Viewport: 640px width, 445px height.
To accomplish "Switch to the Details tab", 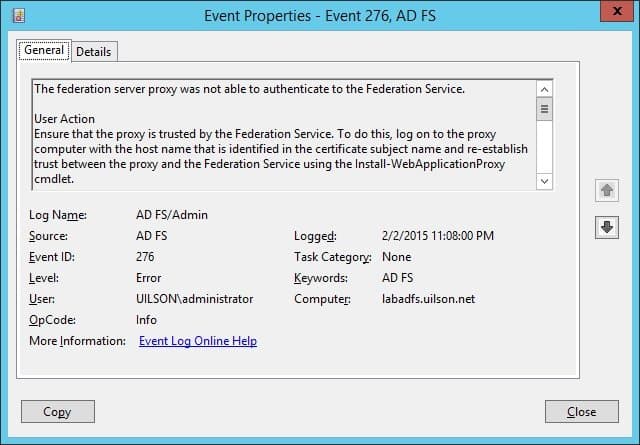I will click(x=94, y=52).
